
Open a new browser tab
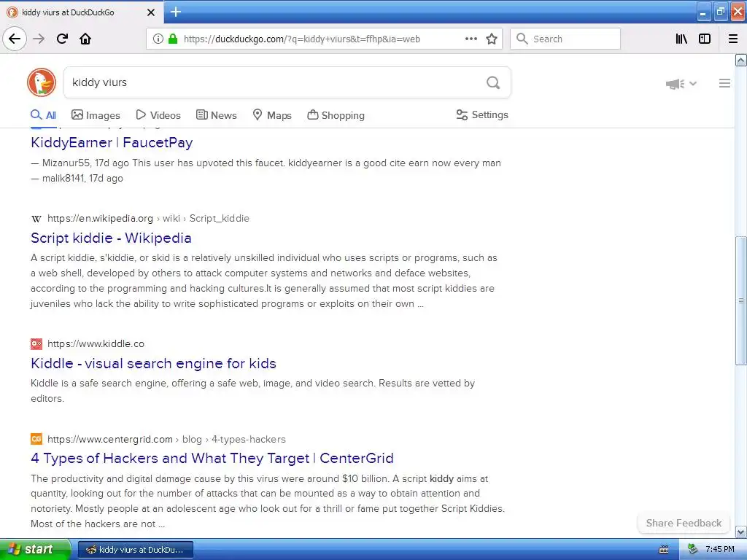tap(175, 12)
